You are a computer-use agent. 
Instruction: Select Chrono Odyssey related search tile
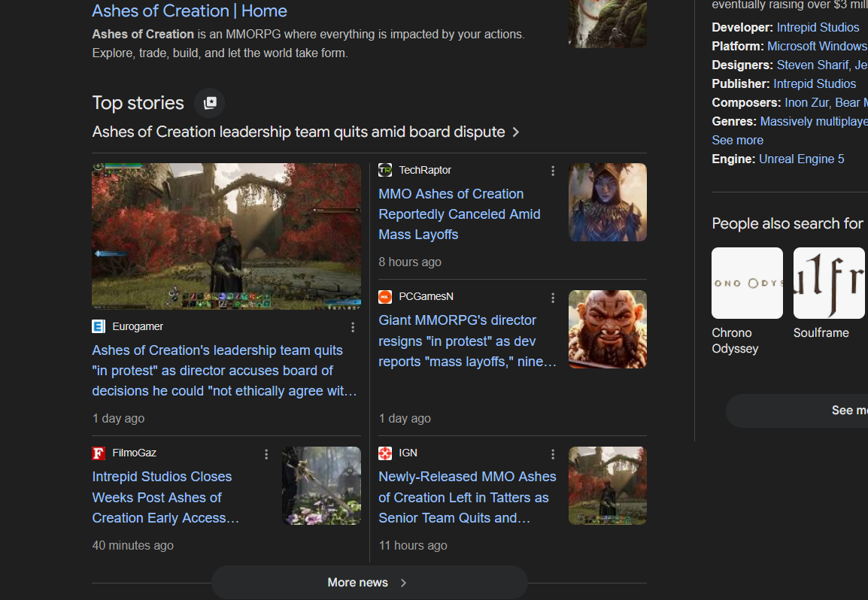click(747, 283)
